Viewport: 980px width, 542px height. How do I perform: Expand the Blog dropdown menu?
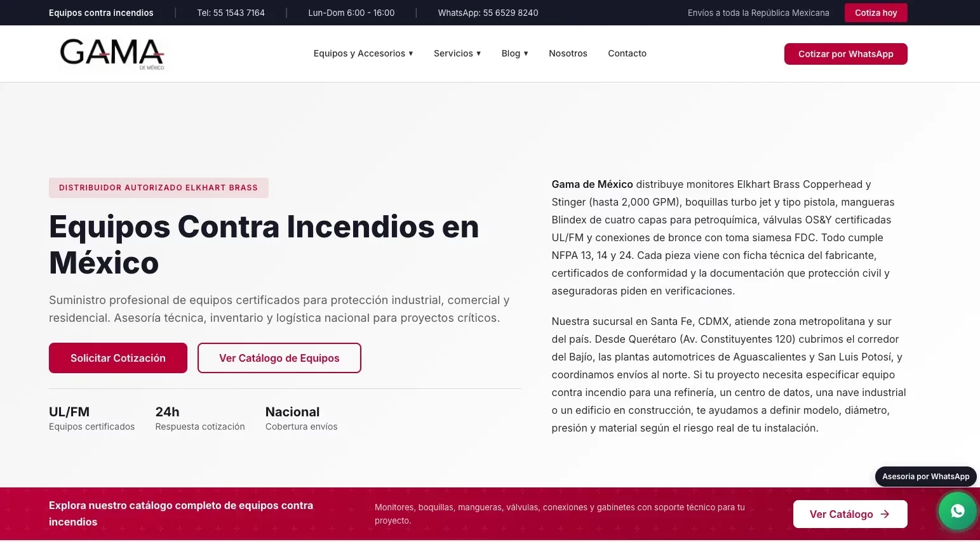[514, 53]
